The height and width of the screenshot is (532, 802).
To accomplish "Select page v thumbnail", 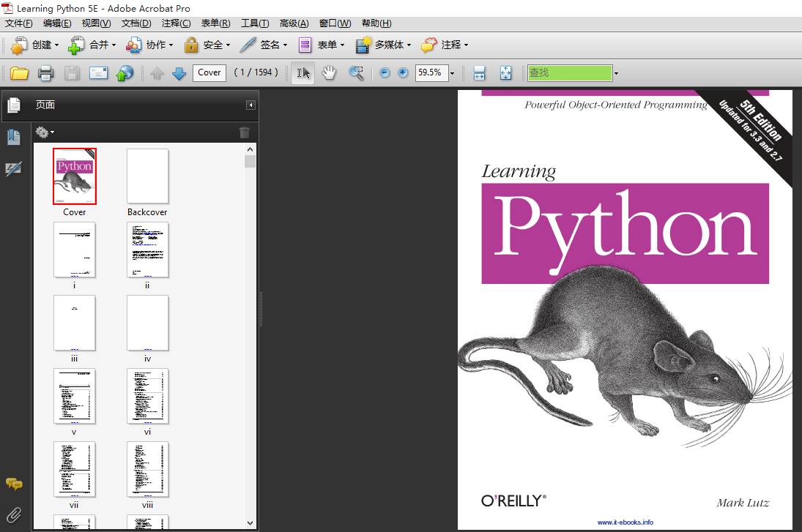I will (75, 396).
